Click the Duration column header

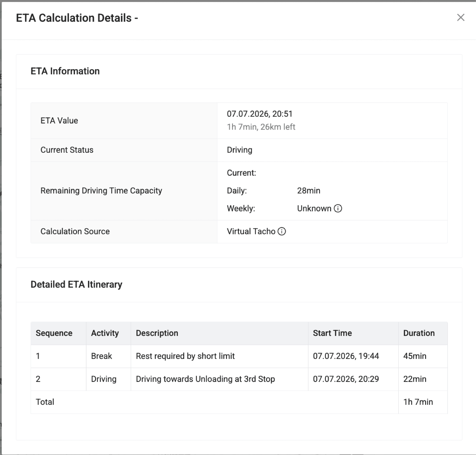coord(419,333)
